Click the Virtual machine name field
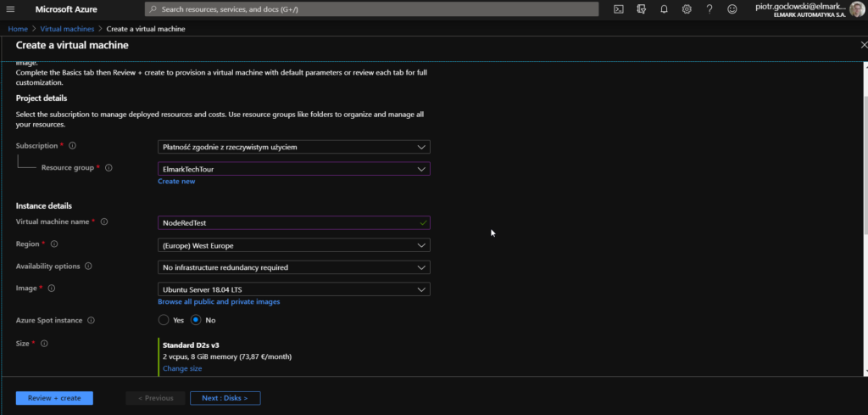Screen dimensions: 868x415 click(294, 222)
